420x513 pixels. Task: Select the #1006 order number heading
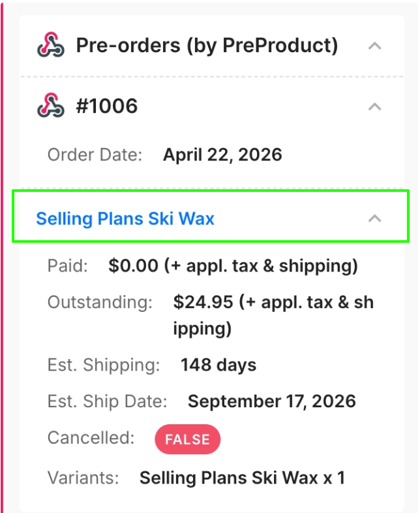pyautogui.click(x=107, y=106)
